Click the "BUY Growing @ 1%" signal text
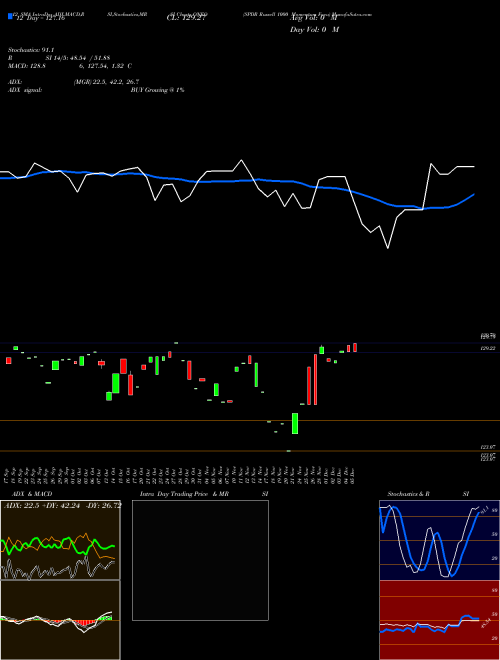The height and width of the screenshot is (660, 500). pos(157,90)
